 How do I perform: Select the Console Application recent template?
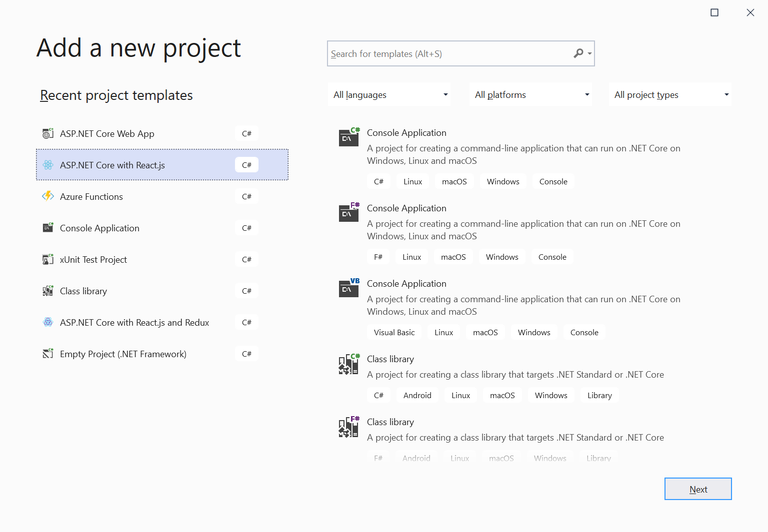(x=99, y=228)
